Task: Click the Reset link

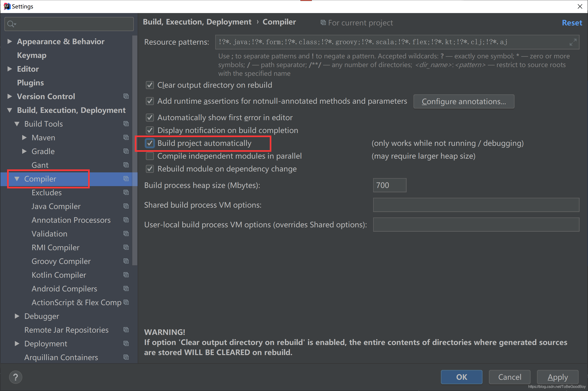Action: point(572,23)
